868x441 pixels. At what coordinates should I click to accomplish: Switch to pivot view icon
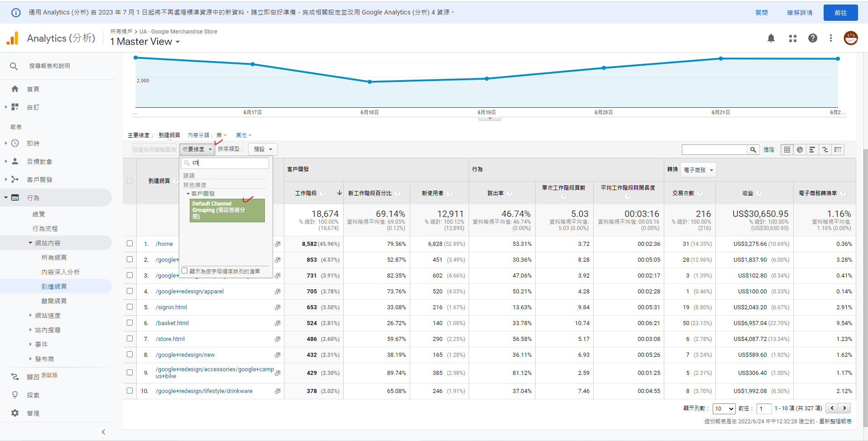point(838,150)
